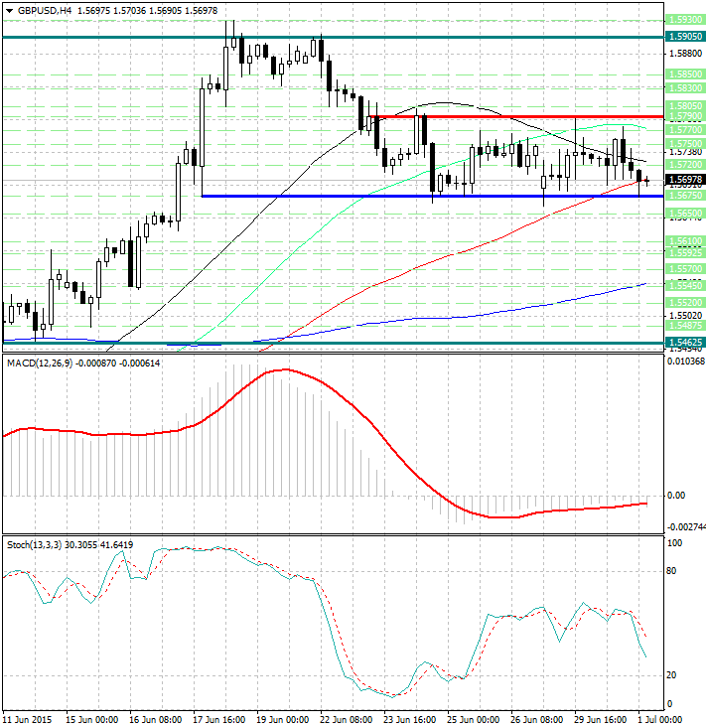Click the 1.55200 price level label

[685, 302]
